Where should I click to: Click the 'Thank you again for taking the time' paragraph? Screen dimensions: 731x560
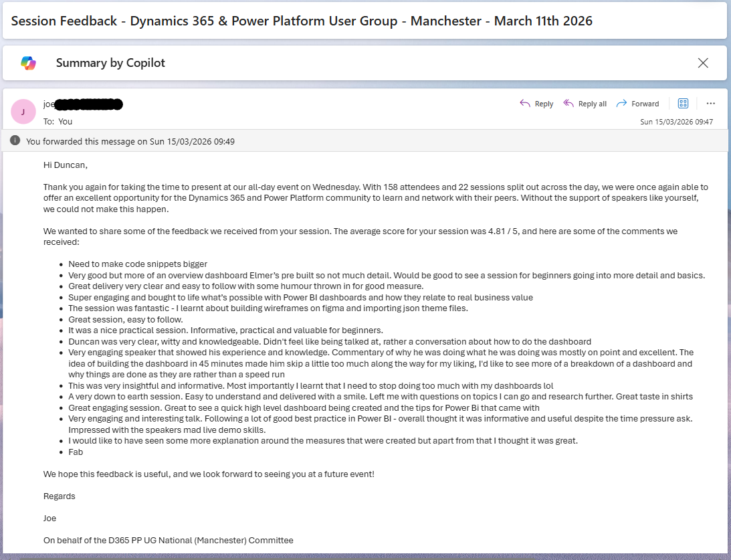376,197
